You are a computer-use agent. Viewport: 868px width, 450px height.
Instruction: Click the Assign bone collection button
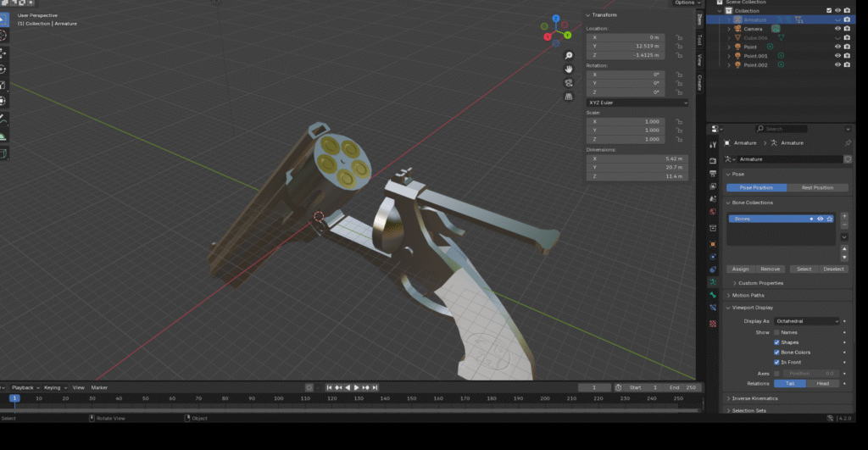pyautogui.click(x=740, y=269)
